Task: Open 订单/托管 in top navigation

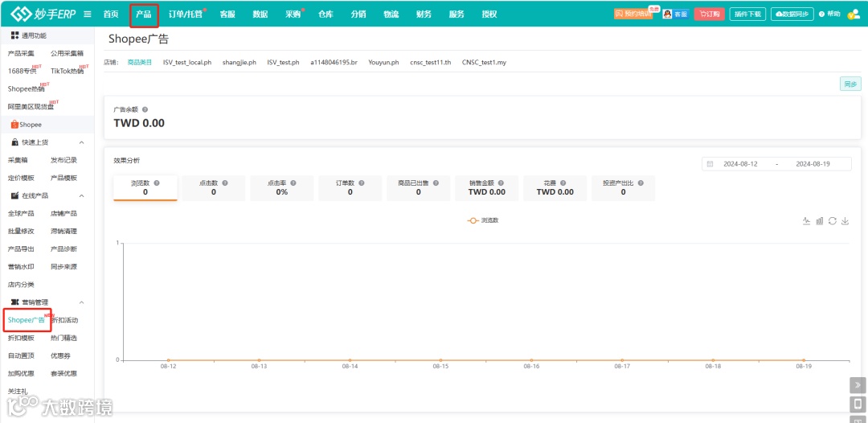Action: point(186,14)
